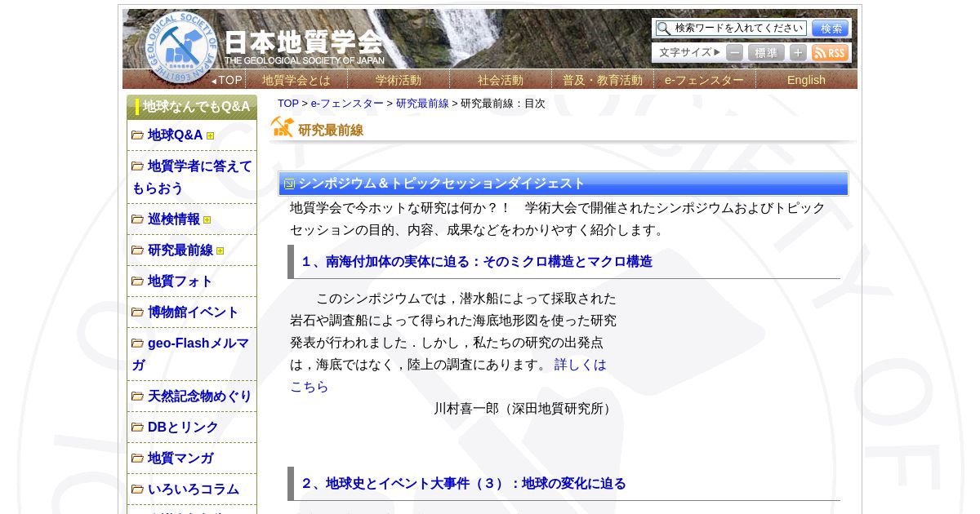Click folder icon beside 地質学者に答えて
This screenshot has width=980, height=514.
click(x=137, y=166)
